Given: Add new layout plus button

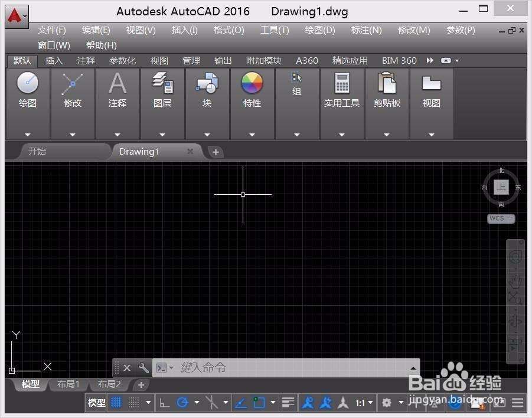Looking at the screenshot, I should click(141, 385).
